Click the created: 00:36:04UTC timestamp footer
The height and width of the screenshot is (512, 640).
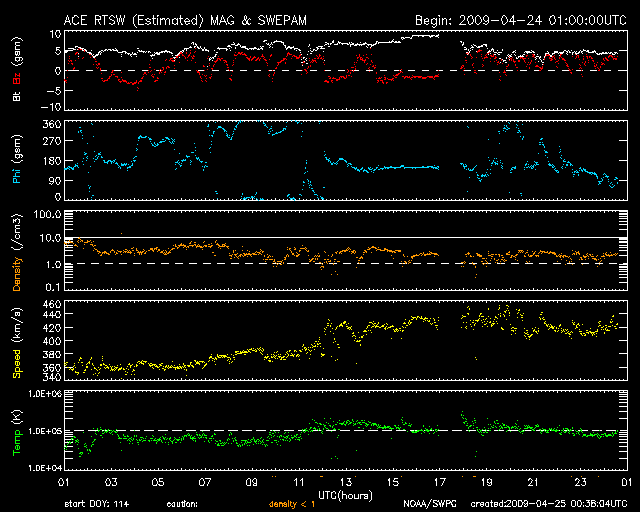click(x=549, y=504)
